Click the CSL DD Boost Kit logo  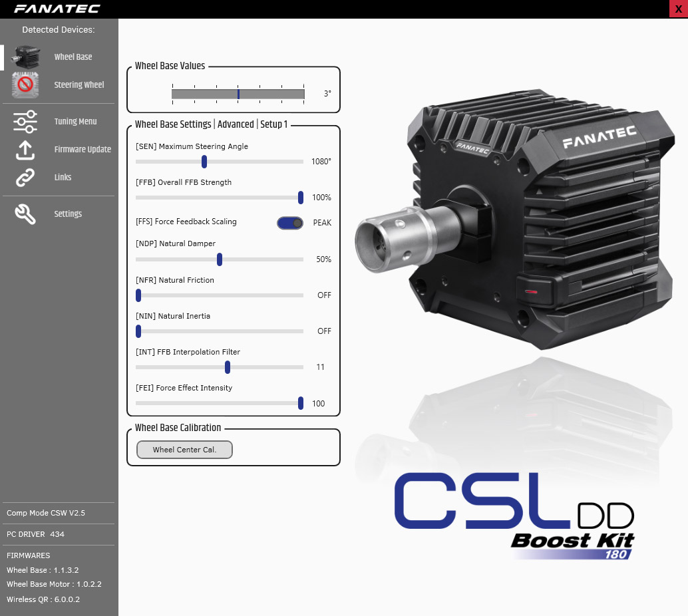(514, 517)
